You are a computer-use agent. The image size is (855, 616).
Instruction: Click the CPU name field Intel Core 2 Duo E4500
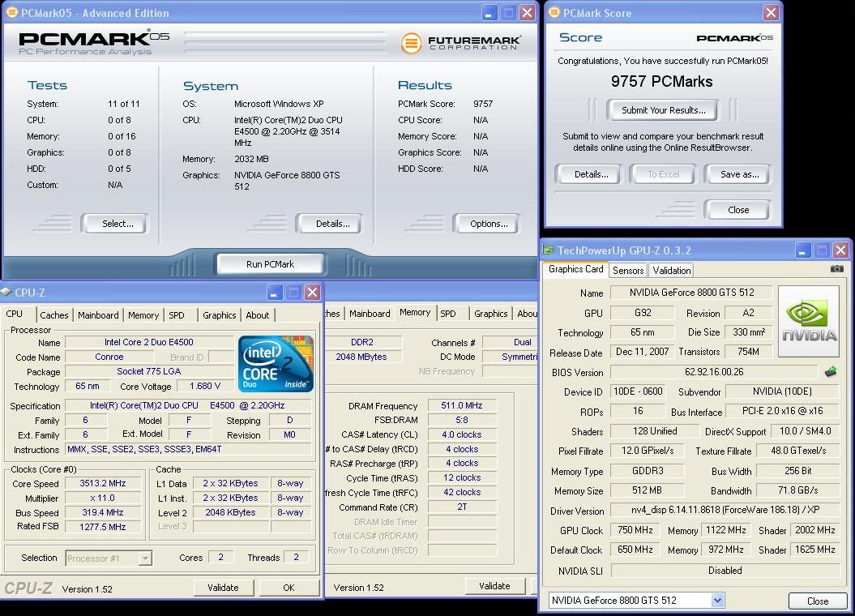[149, 342]
